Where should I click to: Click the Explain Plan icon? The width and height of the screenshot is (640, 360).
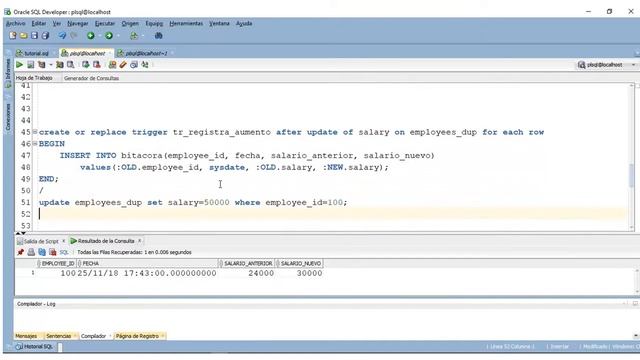pyautogui.click(x=42, y=65)
